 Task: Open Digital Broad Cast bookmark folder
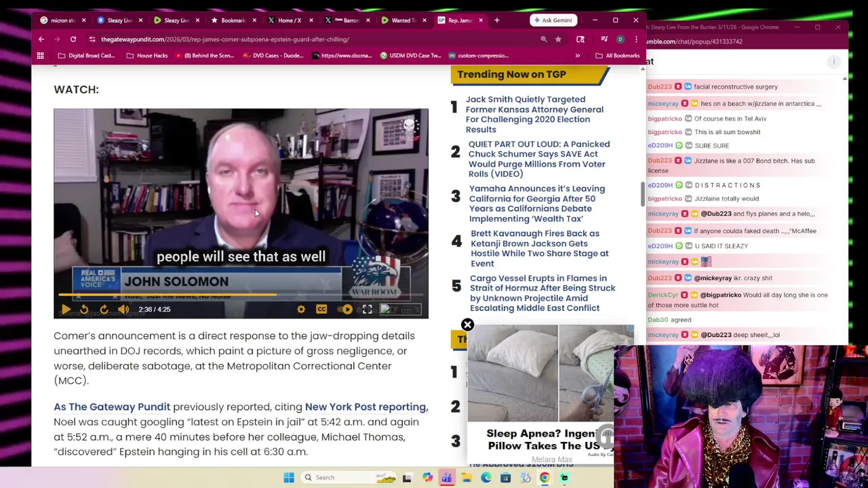(x=87, y=56)
